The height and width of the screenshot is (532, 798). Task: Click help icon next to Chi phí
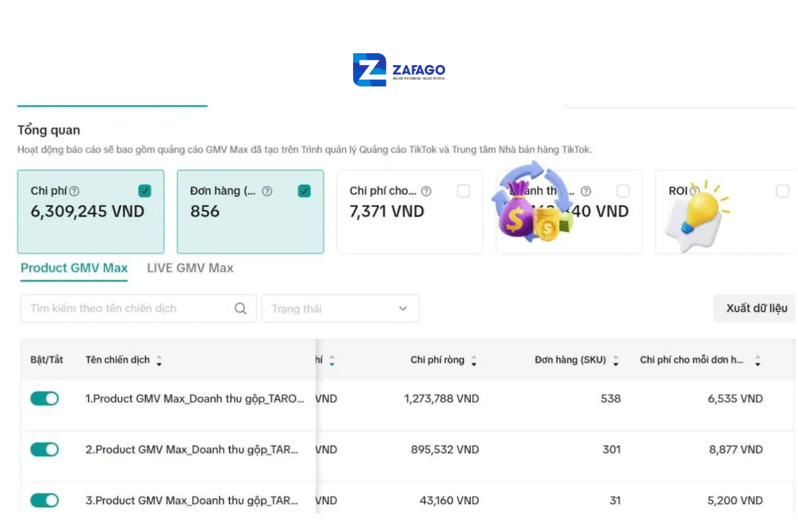click(74, 192)
